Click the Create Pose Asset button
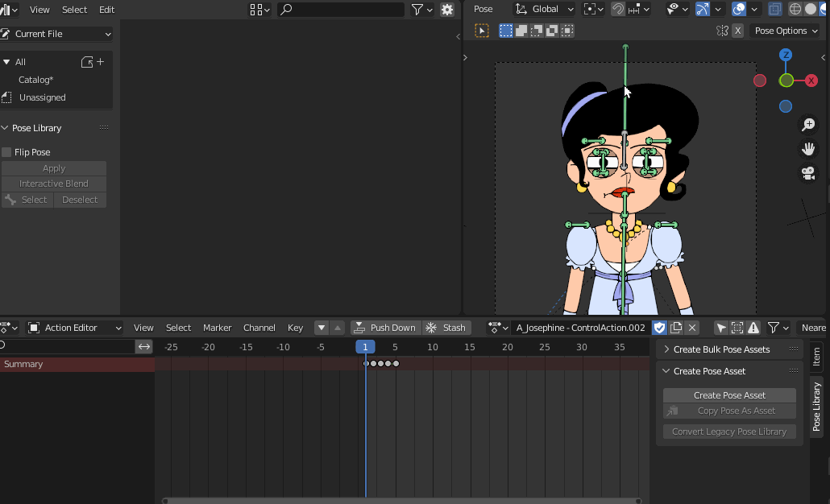 tap(729, 395)
